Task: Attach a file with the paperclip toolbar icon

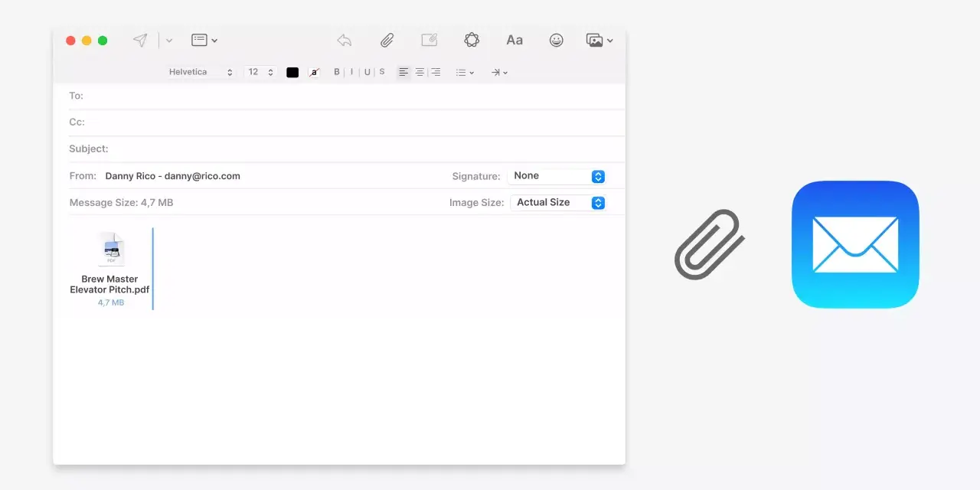Action: point(387,41)
